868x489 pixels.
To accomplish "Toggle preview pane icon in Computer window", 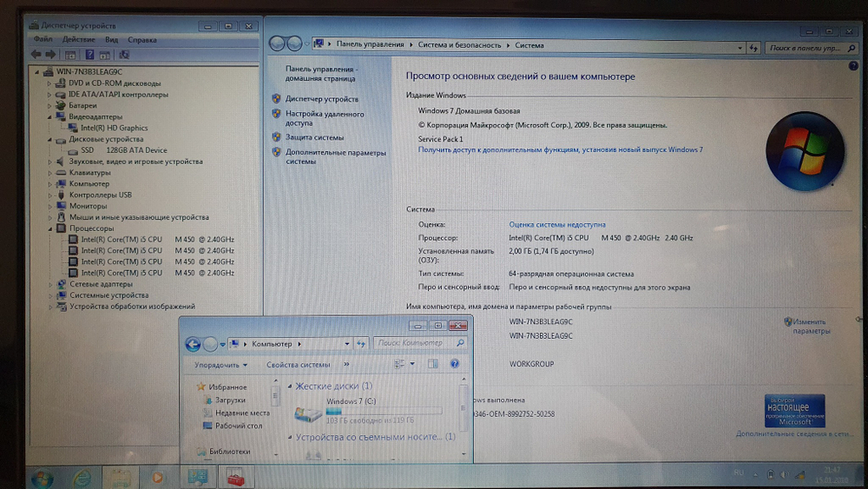I will pyautogui.click(x=433, y=364).
